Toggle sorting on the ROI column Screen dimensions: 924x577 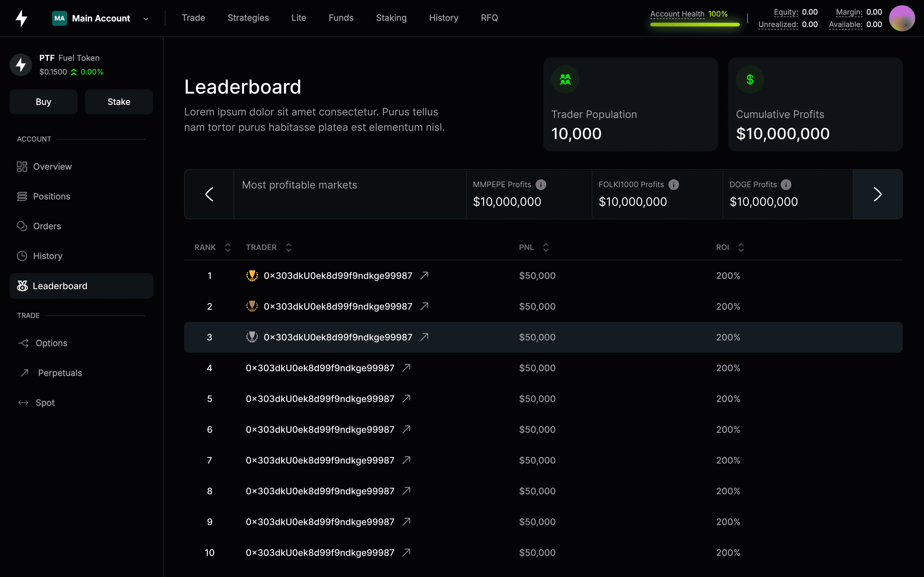pos(741,247)
